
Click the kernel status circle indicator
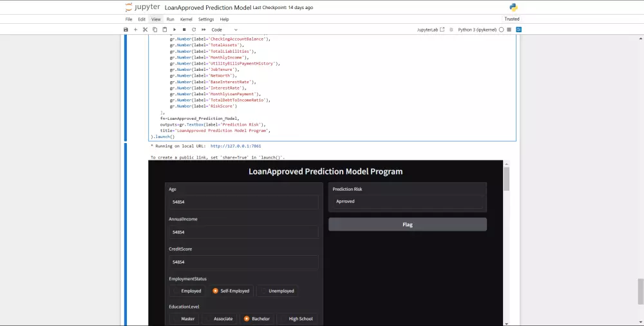[x=501, y=30]
